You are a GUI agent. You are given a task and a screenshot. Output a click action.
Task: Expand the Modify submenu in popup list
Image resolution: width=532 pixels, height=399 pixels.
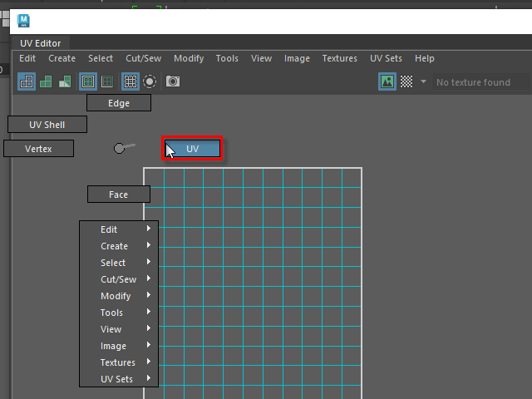coord(117,296)
